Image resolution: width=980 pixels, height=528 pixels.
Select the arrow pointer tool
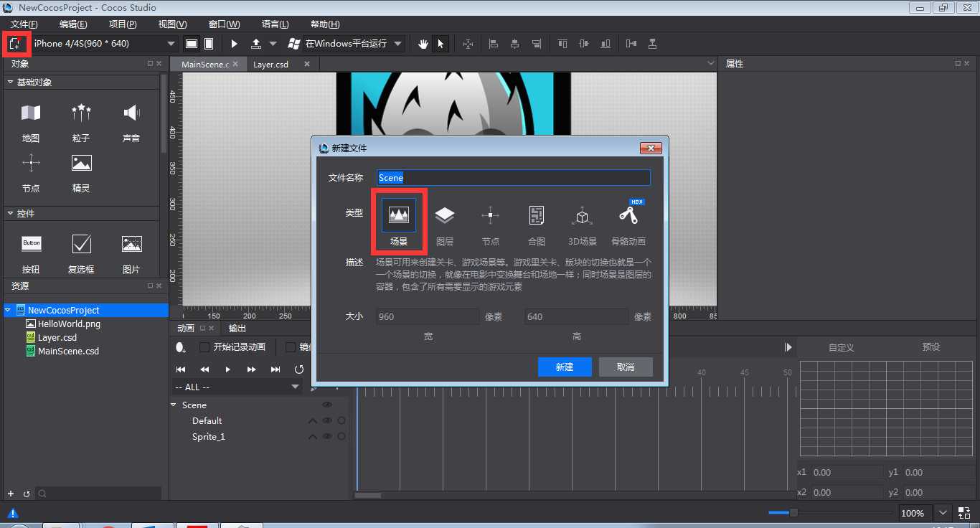pos(440,44)
